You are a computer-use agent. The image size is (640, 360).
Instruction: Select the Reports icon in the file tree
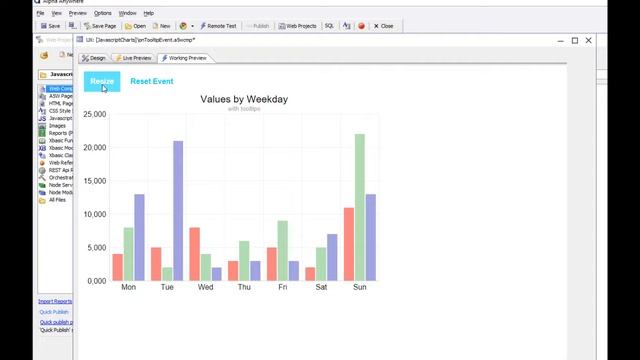(x=42, y=133)
